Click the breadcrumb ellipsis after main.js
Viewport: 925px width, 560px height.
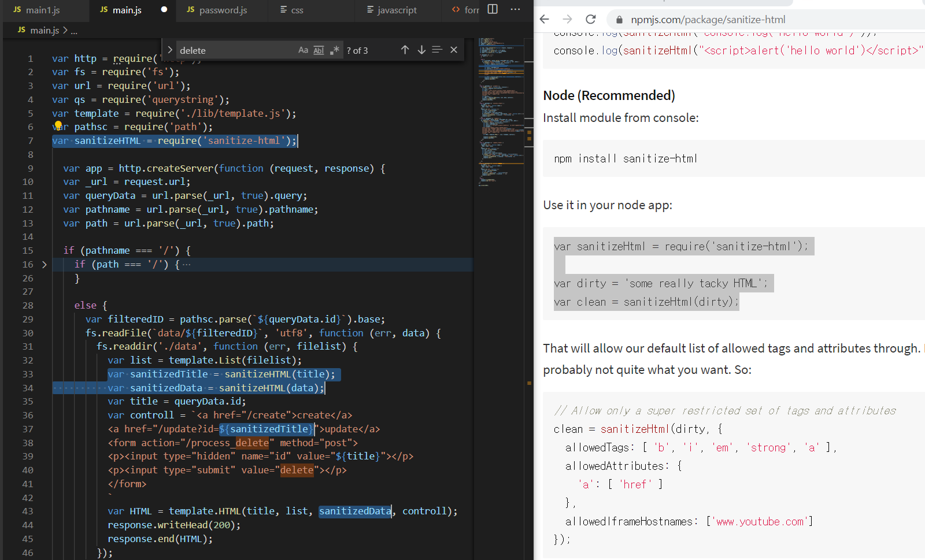(x=74, y=31)
